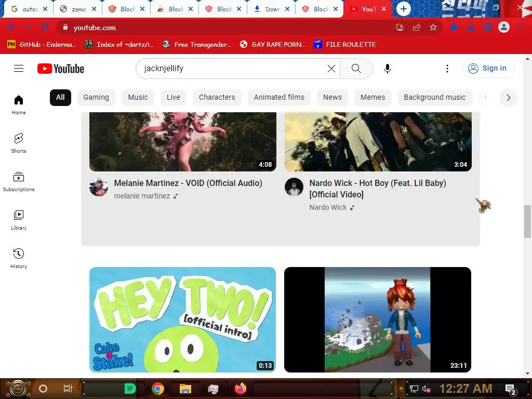Open File Explorer from the taskbar

(185, 389)
